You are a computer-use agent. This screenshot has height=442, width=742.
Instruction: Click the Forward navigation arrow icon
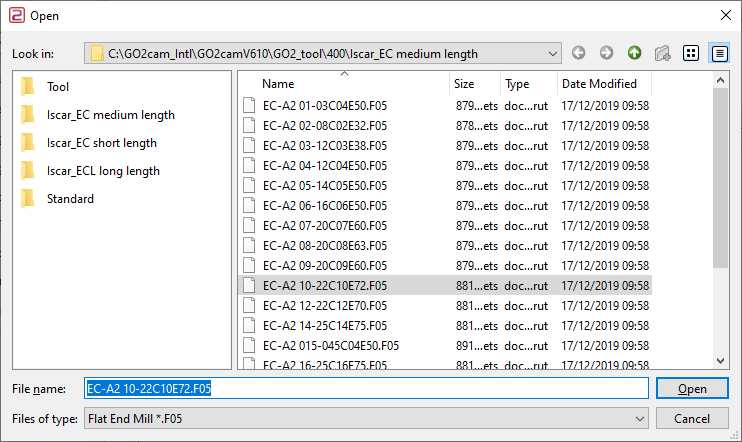[x=606, y=53]
